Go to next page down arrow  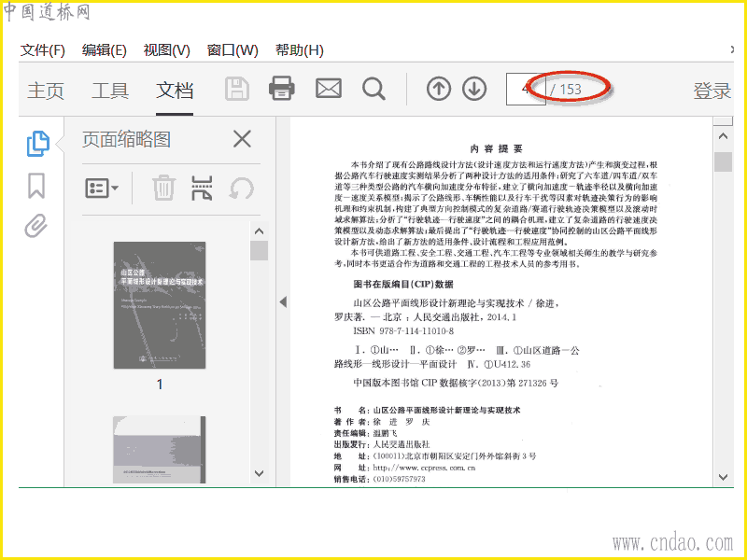pos(474,89)
